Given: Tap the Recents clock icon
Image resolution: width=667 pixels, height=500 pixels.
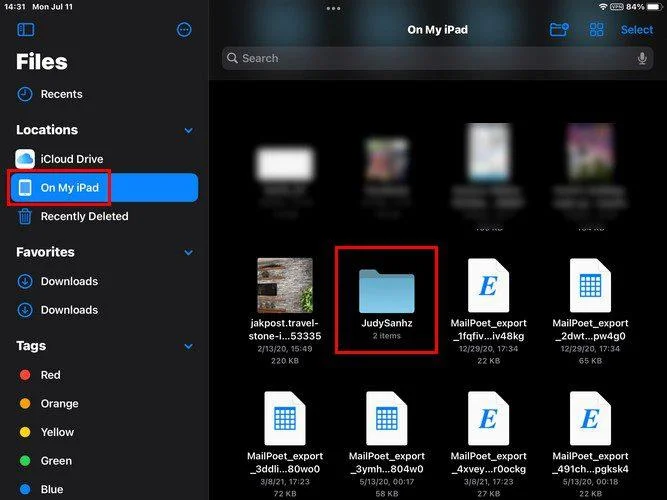Looking at the screenshot, I should [x=25, y=94].
